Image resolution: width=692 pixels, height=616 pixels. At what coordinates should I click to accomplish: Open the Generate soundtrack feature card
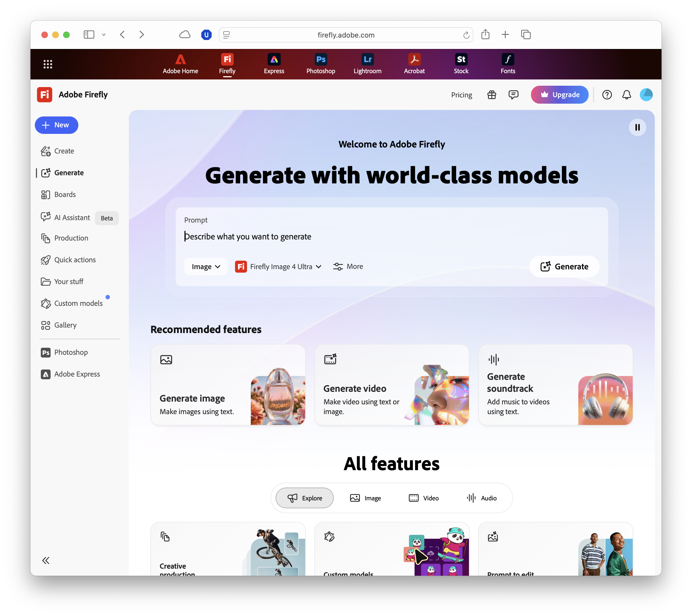coord(555,385)
